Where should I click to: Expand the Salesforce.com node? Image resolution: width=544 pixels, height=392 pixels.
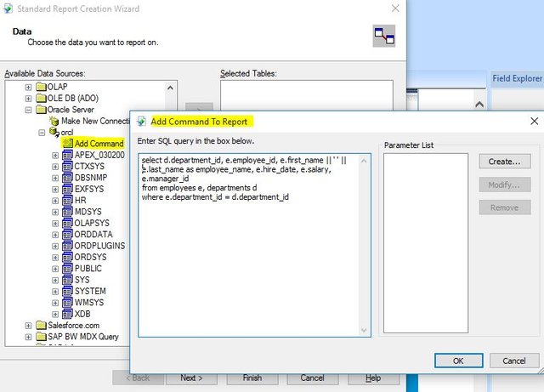pos(28,326)
